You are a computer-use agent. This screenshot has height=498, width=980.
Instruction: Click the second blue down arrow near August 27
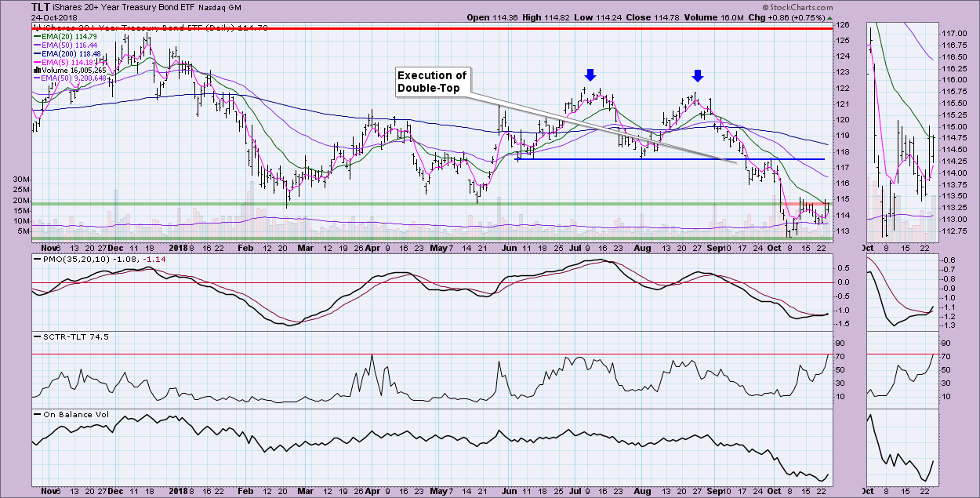698,75
